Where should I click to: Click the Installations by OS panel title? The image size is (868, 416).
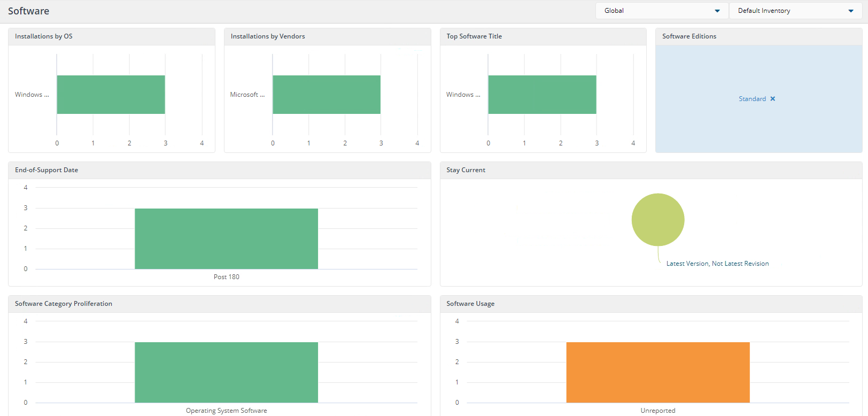[44, 36]
